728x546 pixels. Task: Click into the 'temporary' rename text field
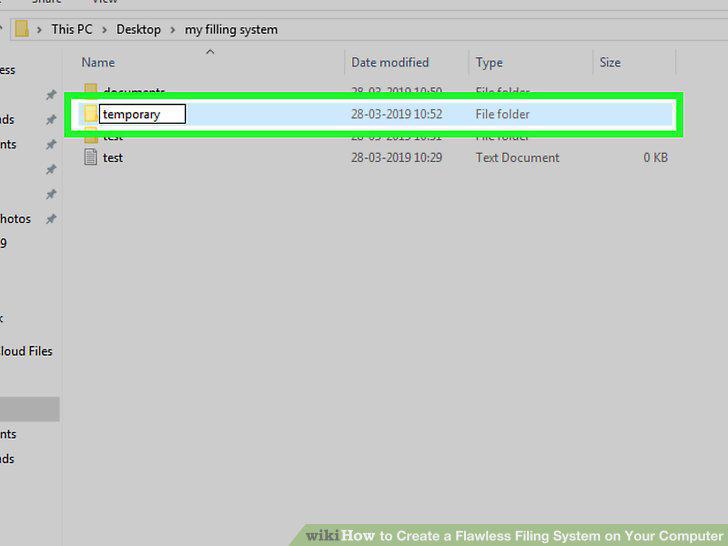click(143, 114)
